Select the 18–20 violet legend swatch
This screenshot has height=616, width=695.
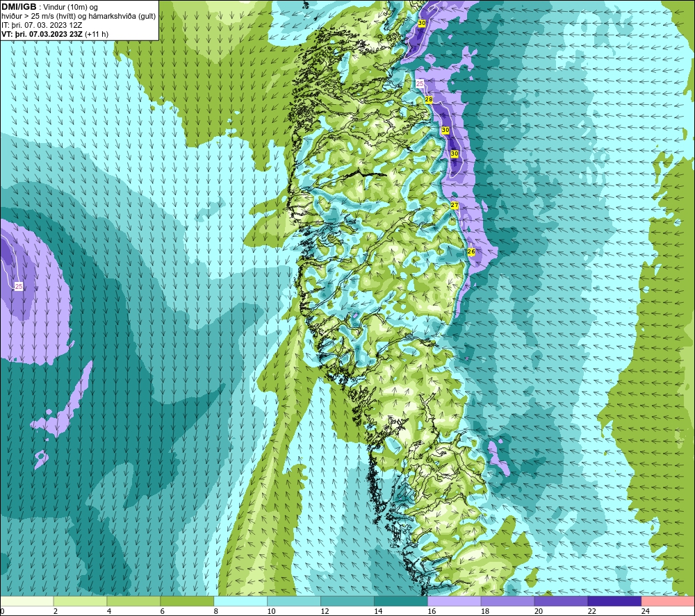pyautogui.click(x=507, y=601)
